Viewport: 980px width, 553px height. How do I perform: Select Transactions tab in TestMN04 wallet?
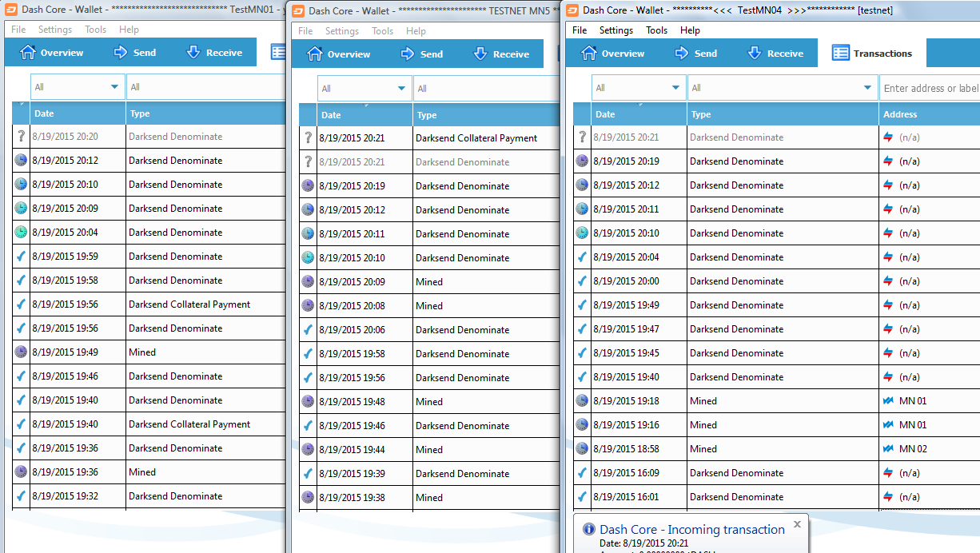pos(871,54)
